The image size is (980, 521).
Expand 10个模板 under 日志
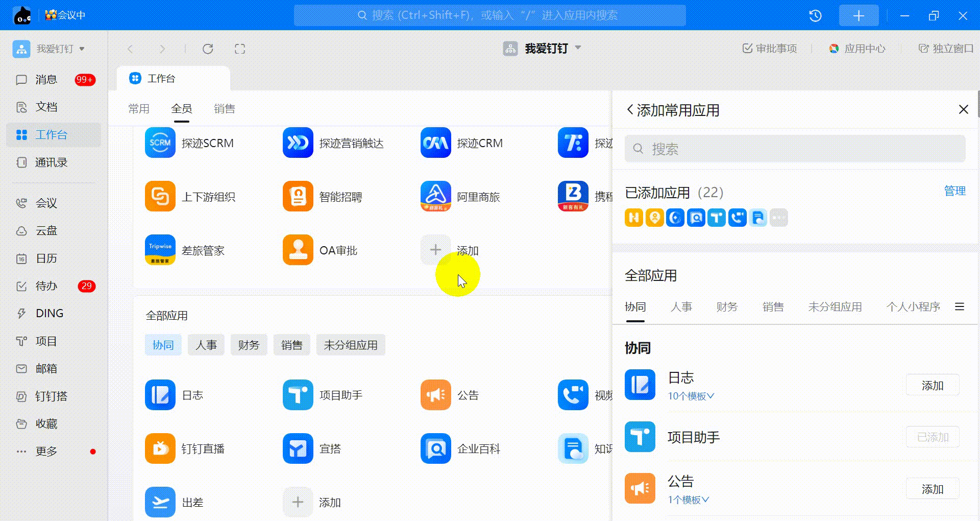691,396
